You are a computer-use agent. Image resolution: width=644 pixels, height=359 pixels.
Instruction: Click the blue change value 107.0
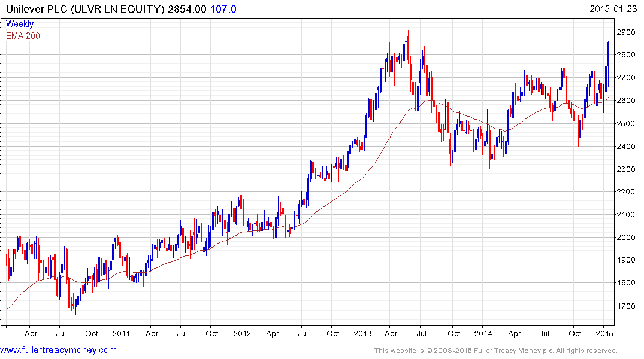(223, 9)
